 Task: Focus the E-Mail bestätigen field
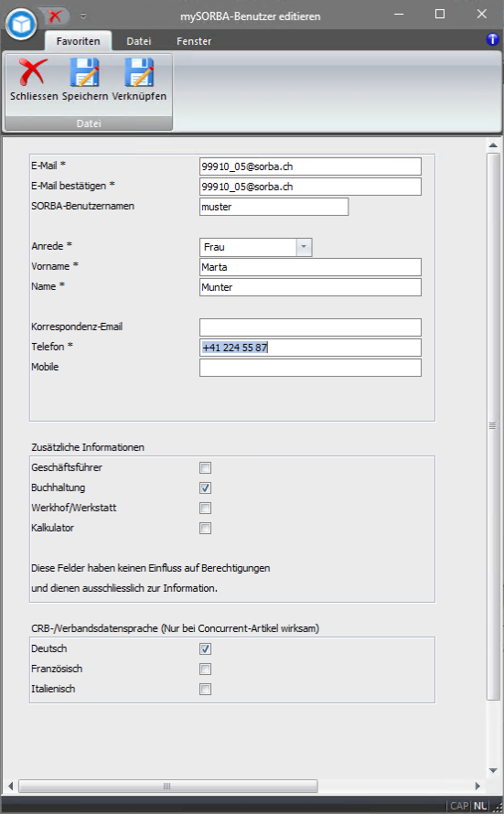click(310, 187)
